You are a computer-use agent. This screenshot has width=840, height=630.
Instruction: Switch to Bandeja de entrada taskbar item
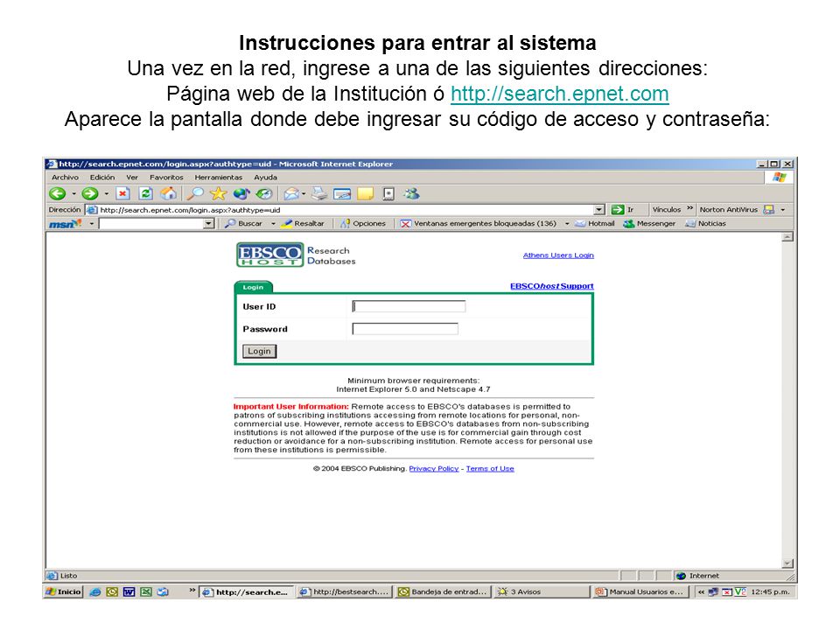(443, 591)
